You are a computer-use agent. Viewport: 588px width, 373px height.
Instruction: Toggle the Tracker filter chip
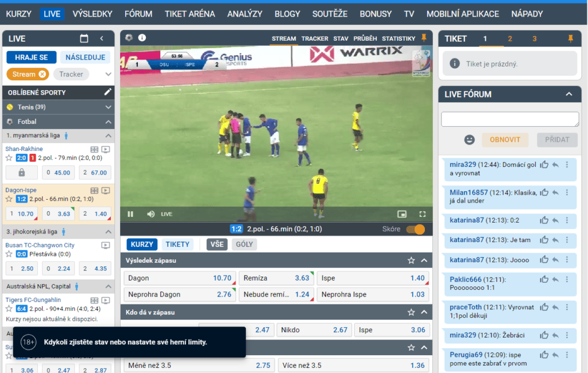click(x=71, y=74)
